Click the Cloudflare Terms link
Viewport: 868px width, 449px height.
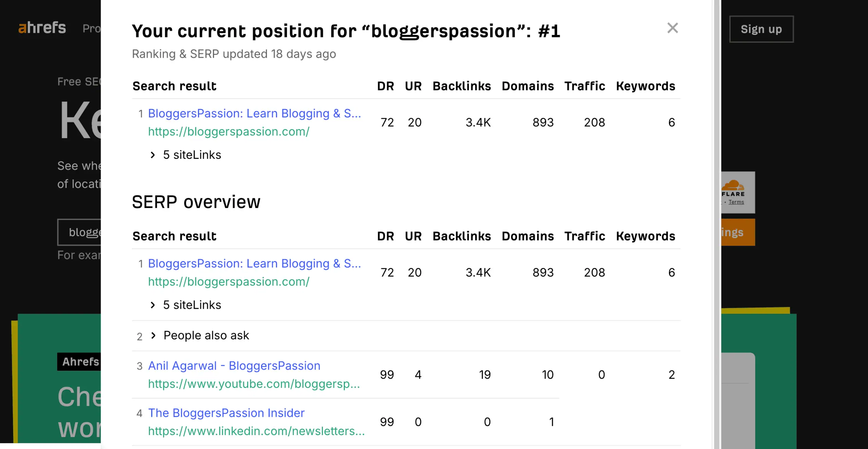pos(736,202)
